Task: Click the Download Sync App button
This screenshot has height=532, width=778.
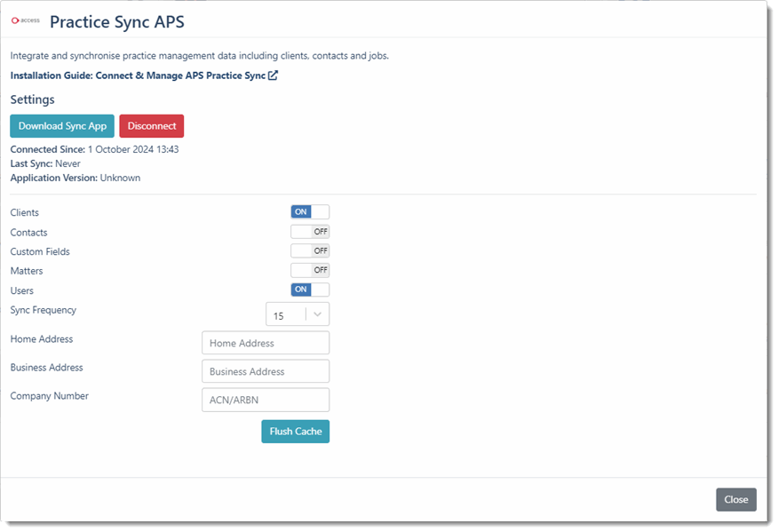Action: tap(61, 125)
